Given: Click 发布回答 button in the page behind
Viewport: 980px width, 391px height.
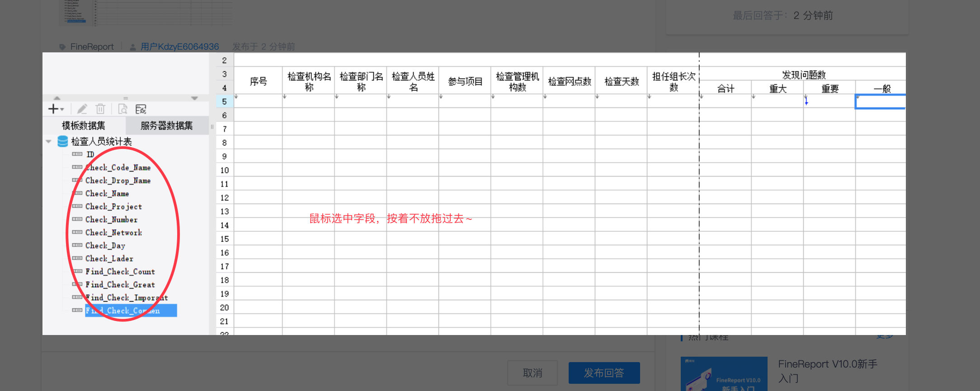Looking at the screenshot, I should [604, 373].
